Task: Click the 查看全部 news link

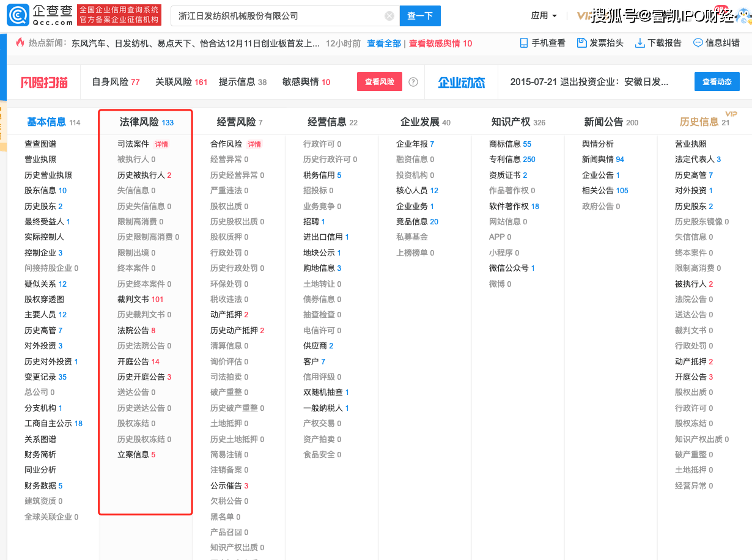Action: 384,43
